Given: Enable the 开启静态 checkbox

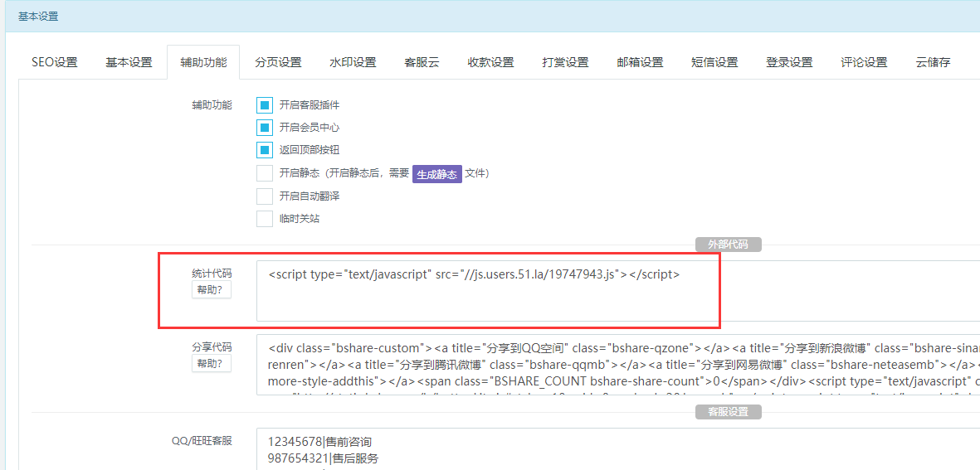Looking at the screenshot, I should coord(265,173).
